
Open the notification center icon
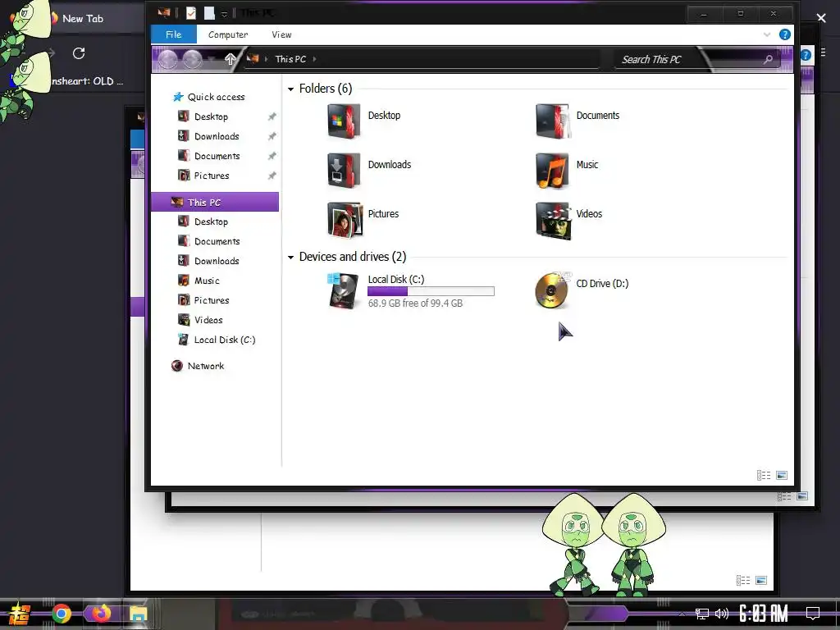tap(813, 613)
